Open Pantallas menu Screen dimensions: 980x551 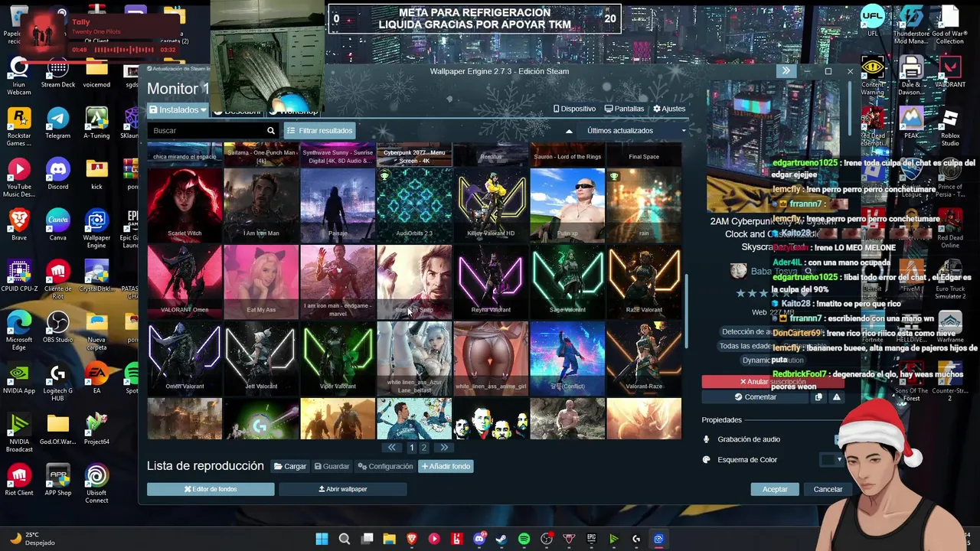[x=624, y=109]
